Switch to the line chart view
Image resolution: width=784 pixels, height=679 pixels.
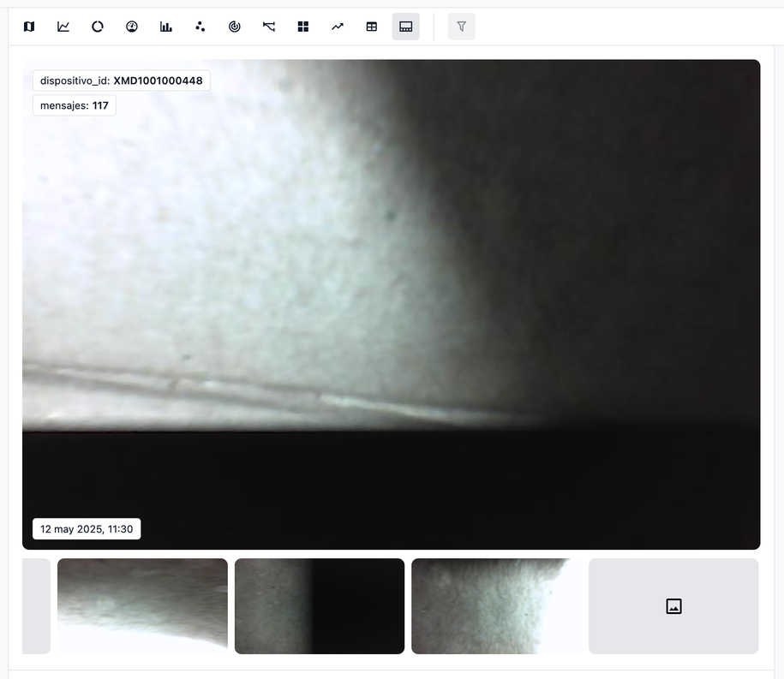(63, 27)
